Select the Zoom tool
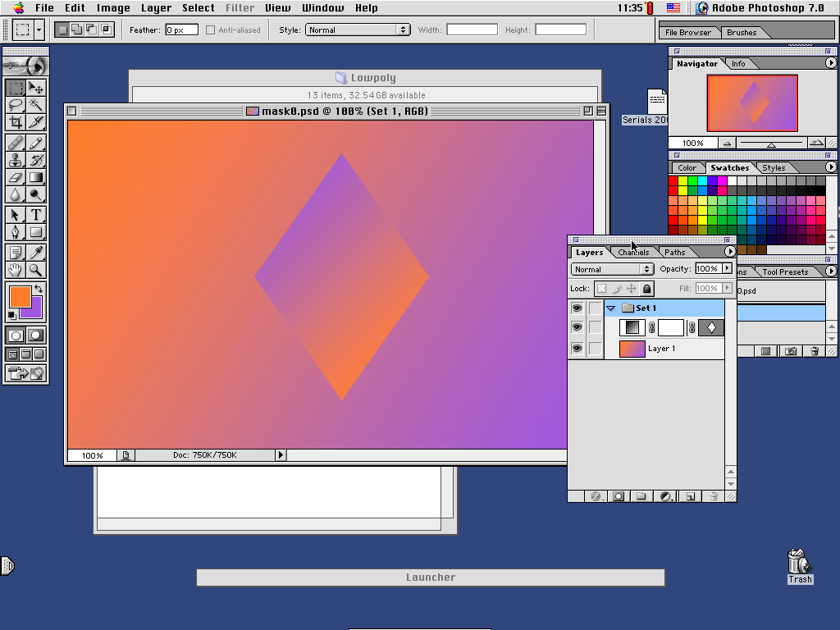Viewport: 840px width, 630px height. 34,269
